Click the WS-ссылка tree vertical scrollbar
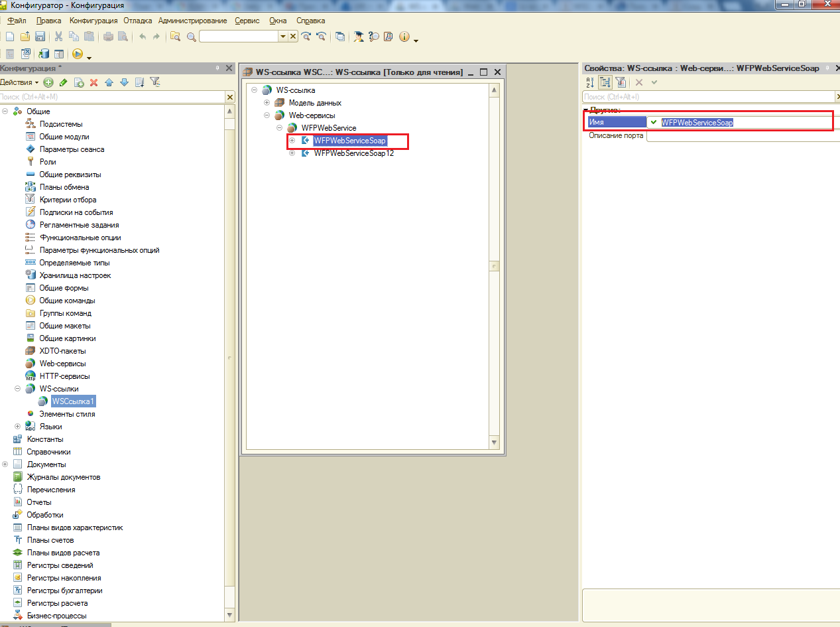Viewport: 840px width, 627px height. (x=494, y=265)
